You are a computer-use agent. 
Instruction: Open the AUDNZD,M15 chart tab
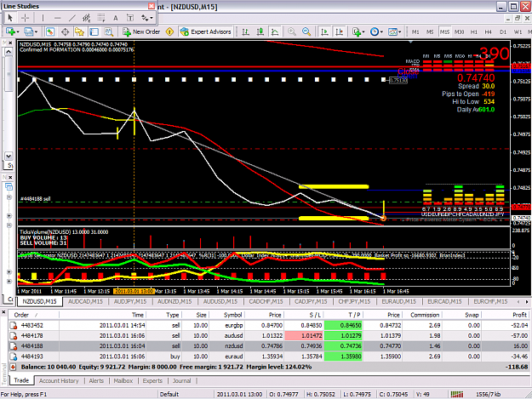(x=174, y=301)
